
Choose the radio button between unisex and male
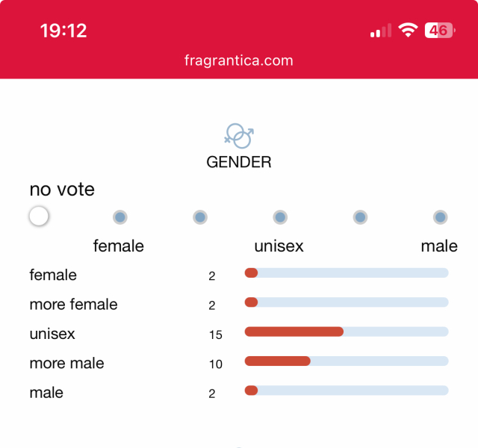pos(361,217)
